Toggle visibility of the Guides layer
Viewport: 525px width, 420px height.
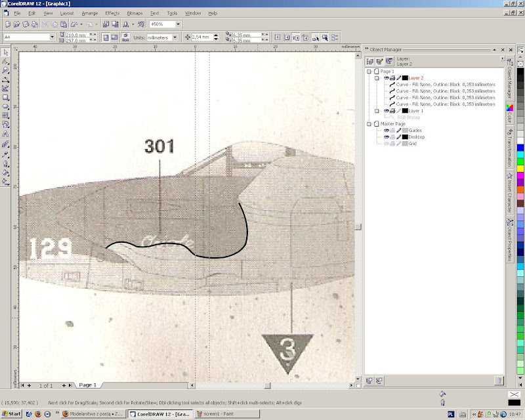pyautogui.click(x=386, y=130)
